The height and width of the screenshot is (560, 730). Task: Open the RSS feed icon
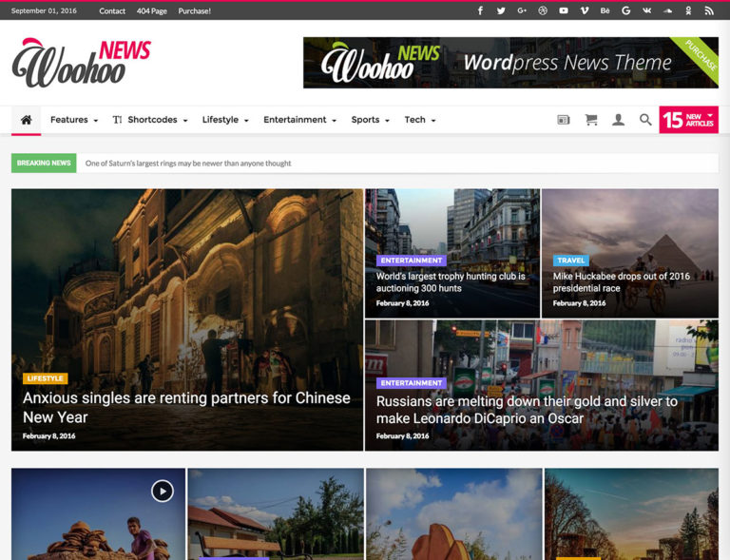pos(709,10)
